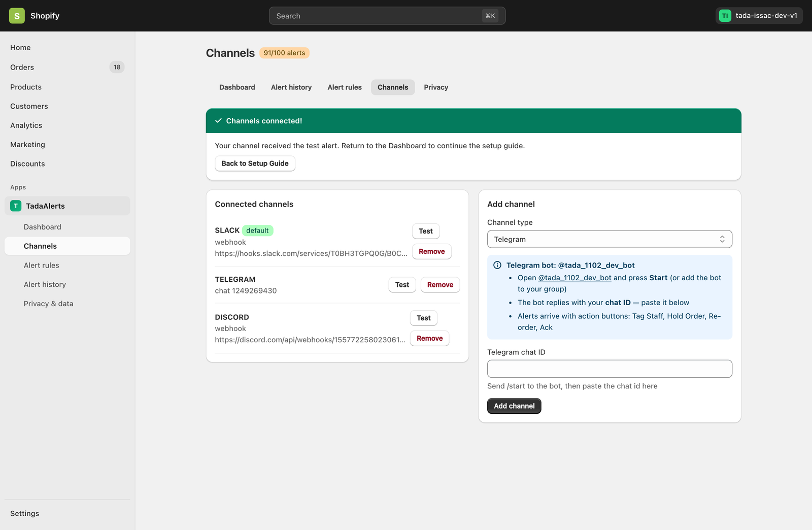Remove the TELEGRAM channel

pyautogui.click(x=440, y=285)
